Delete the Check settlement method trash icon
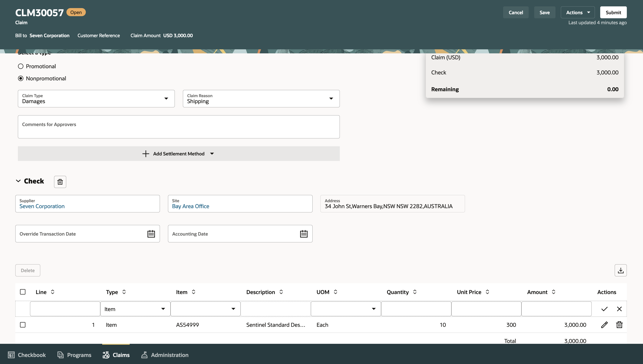643x364 pixels. pyautogui.click(x=60, y=182)
